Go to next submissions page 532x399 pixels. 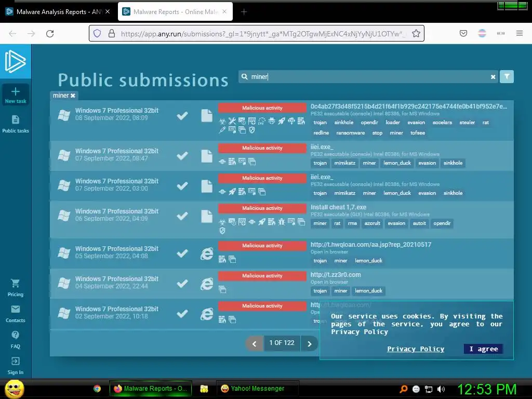point(309,343)
